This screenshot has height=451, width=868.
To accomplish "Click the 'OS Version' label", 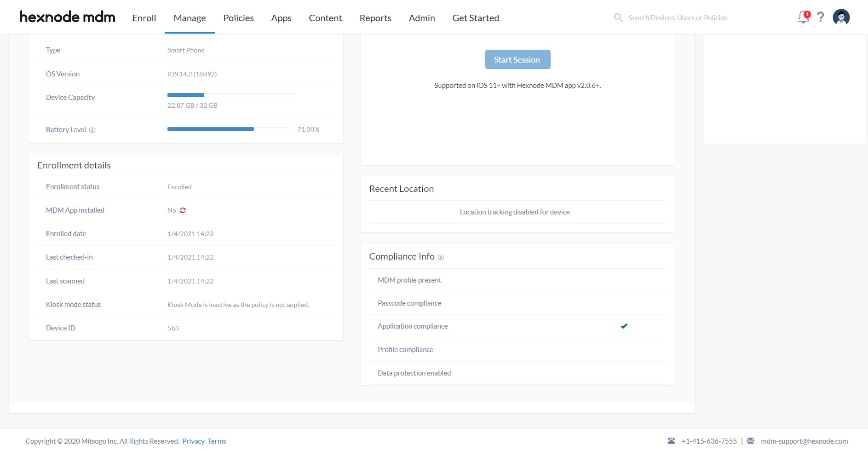I will 63,74.
